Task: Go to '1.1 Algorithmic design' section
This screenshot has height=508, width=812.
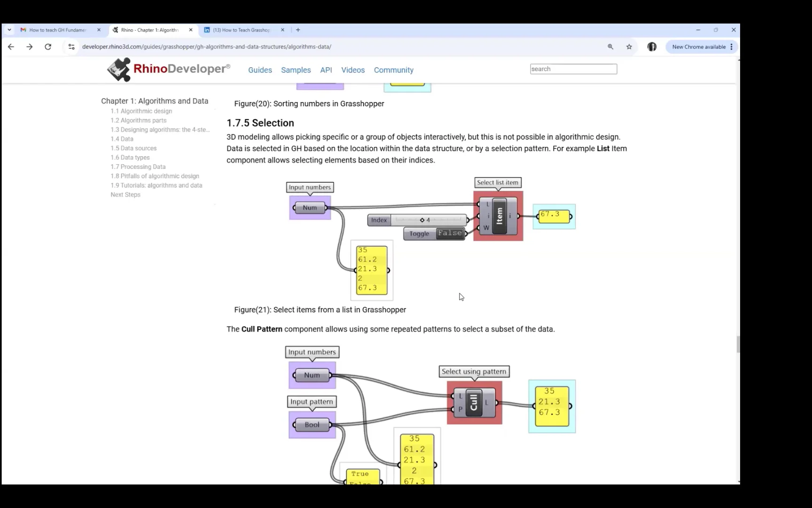Action: pyautogui.click(x=141, y=111)
